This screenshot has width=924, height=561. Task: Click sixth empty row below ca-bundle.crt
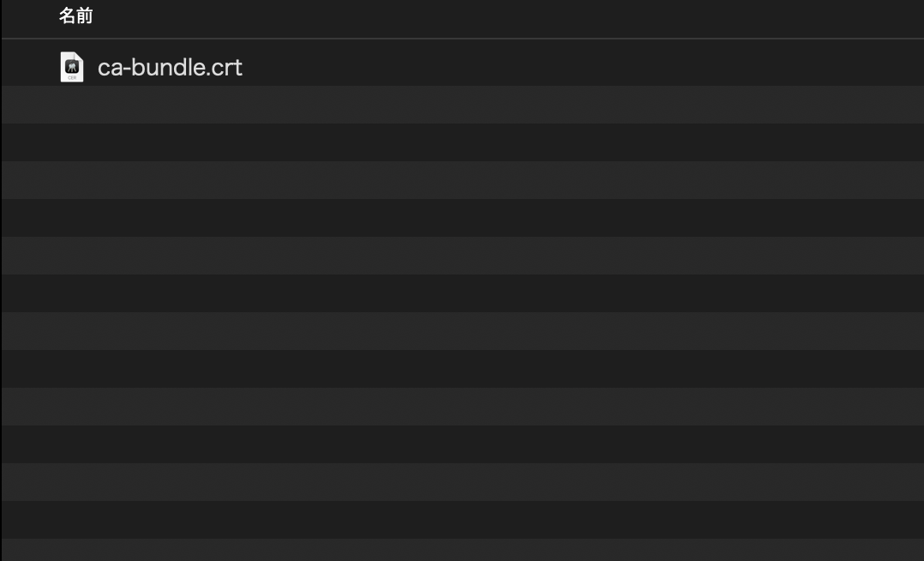[x=463, y=293]
